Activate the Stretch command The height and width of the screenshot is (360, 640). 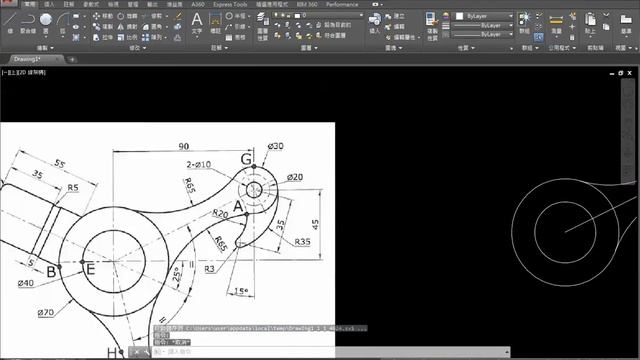103,37
